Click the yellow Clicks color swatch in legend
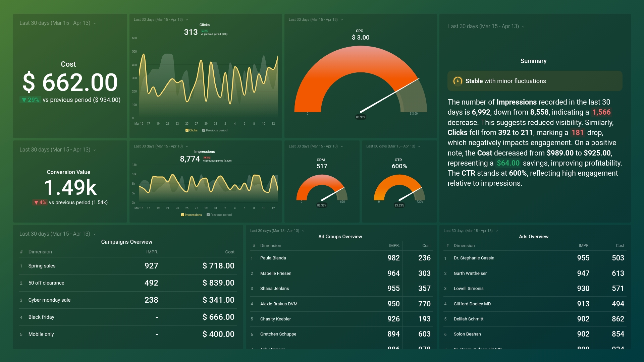This screenshot has width=644, height=362. coord(187,130)
